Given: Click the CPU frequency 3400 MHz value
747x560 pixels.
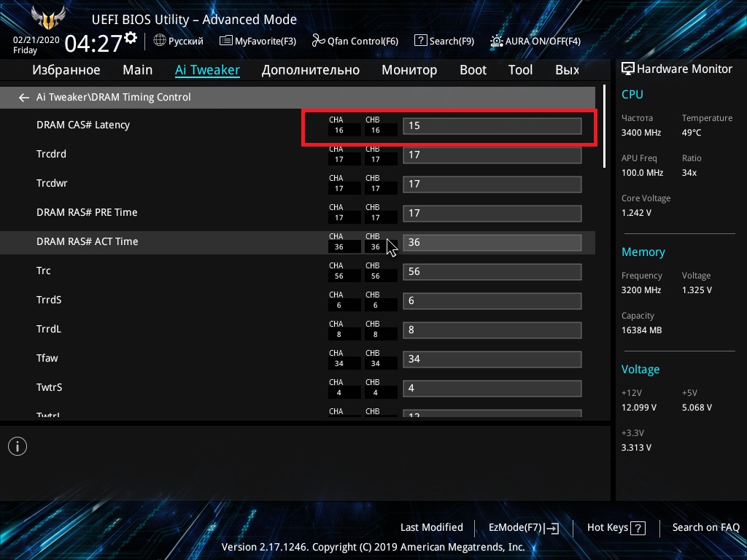Looking at the screenshot, I should 640,133.
